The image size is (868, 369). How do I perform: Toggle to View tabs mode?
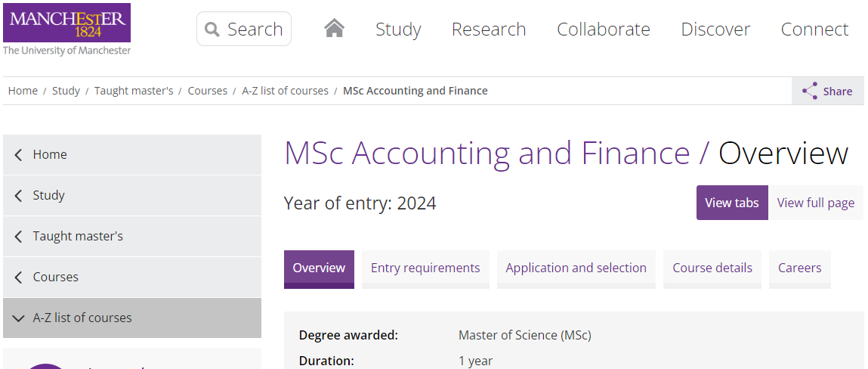point(732,203)
